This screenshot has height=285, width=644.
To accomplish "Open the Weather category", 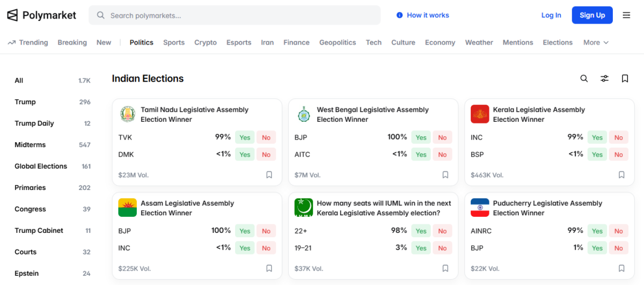I will coord(479,42).
